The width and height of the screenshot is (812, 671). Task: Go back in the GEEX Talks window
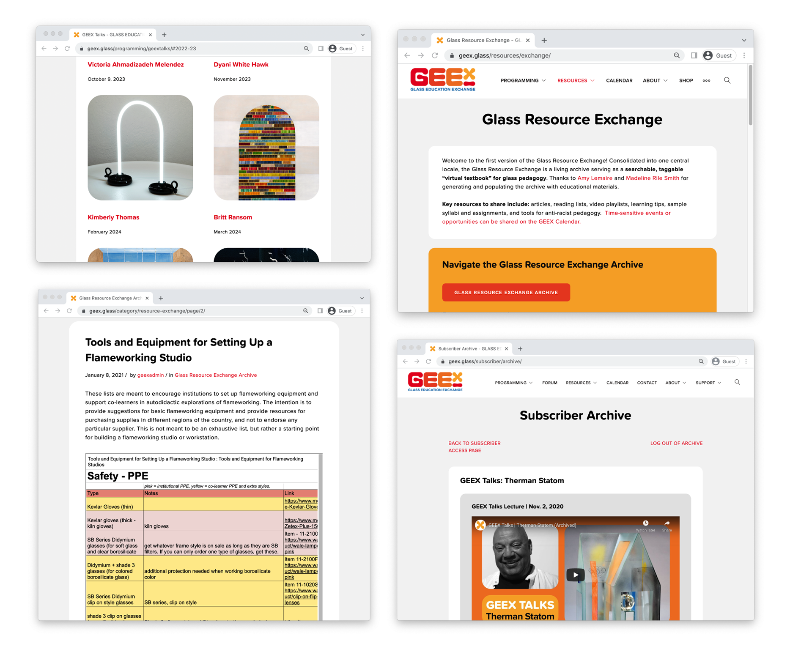(x=44, y=49)
